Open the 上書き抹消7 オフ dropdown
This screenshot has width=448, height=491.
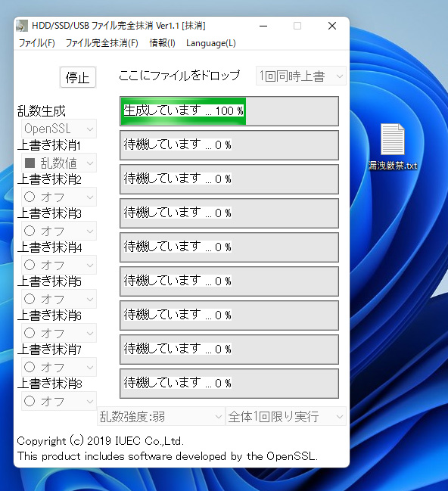coord(59,367)
